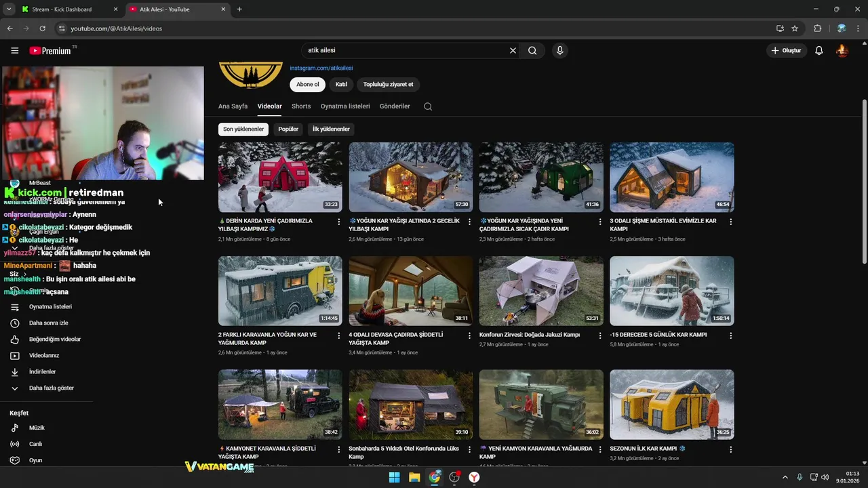
Task: Play the yellow caravan 1:14:45 video thumbnail
Action: (280, 291)
